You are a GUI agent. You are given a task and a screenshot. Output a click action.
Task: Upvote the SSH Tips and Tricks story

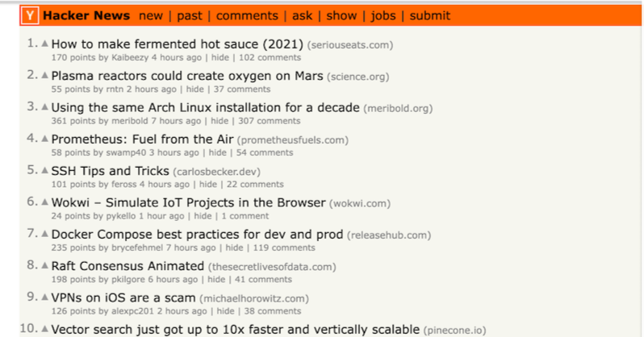[44, 171]
